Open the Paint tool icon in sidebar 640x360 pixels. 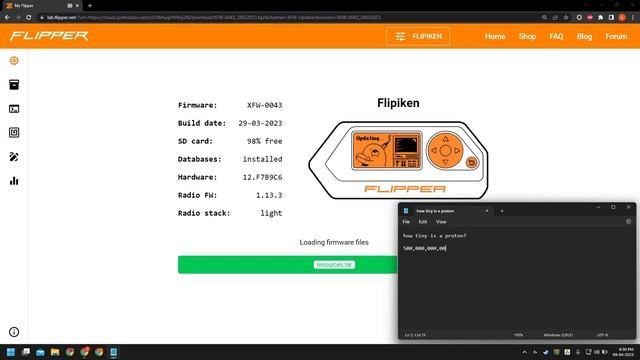14,157
